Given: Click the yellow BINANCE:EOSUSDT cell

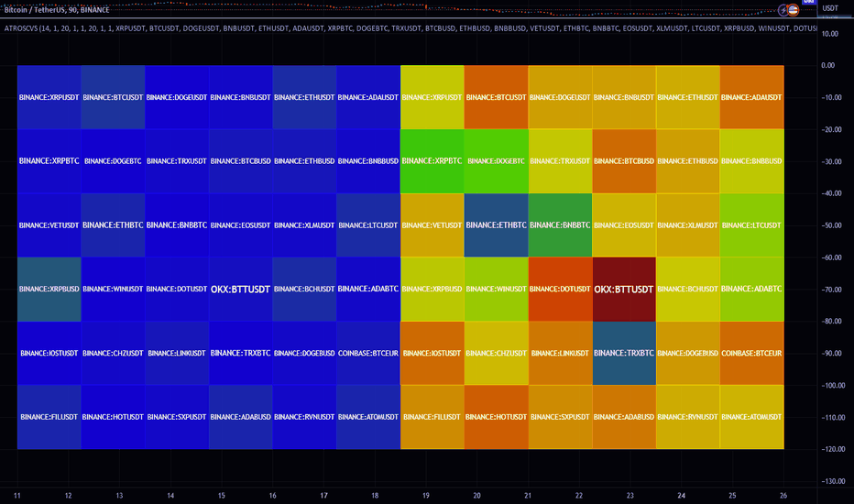Looking at the screenshot, I should tap(624, 225).
